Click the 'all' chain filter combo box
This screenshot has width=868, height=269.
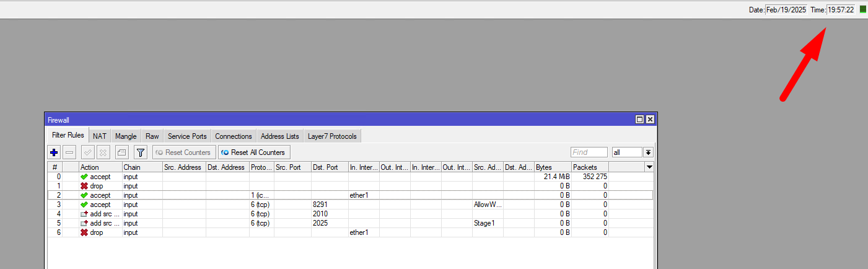(628, 152)
